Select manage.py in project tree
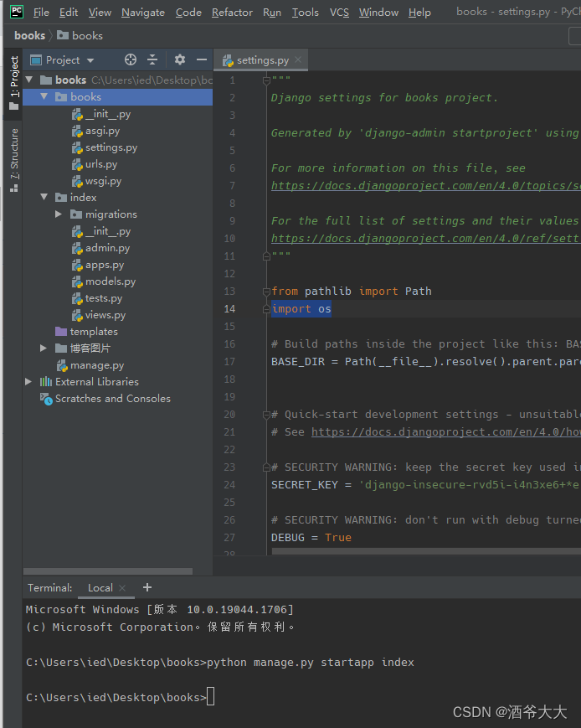Screen dimensions: 581x728 click(90, 365)
